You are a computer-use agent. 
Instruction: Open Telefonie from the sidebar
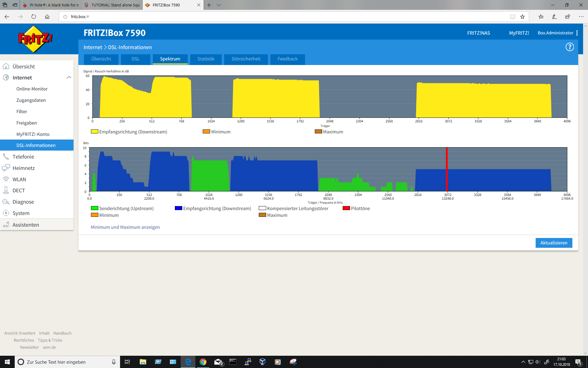click(x=23, y=157)
